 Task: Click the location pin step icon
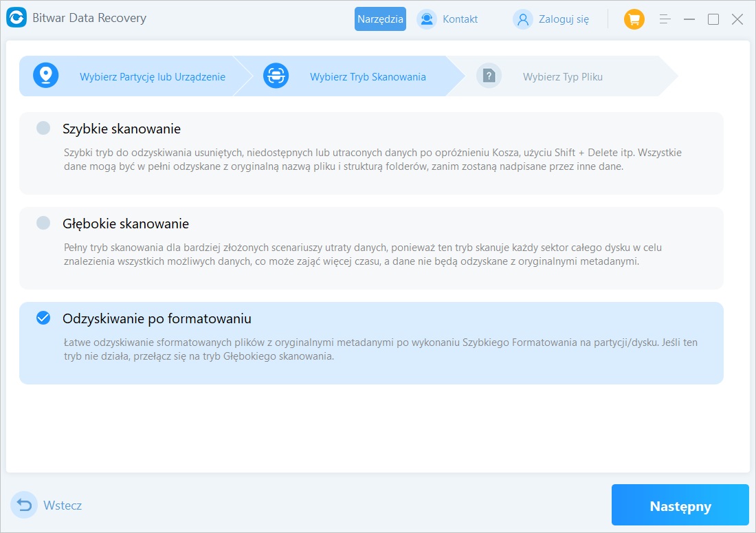point(46,76)
